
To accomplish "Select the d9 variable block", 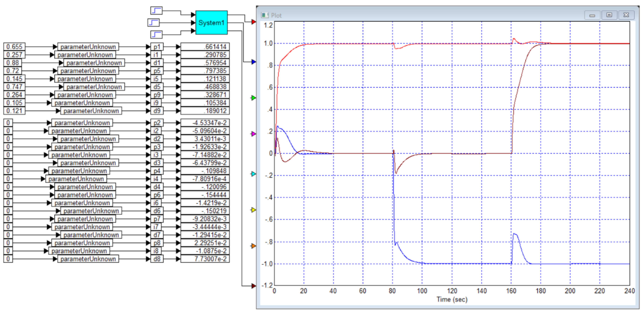I will click(157, 111).
